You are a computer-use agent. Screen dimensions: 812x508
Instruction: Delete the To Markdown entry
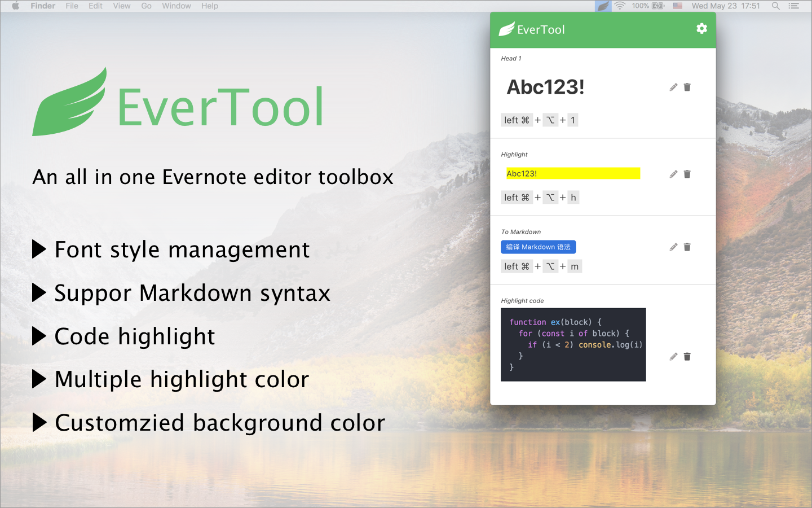click(687, 247)
